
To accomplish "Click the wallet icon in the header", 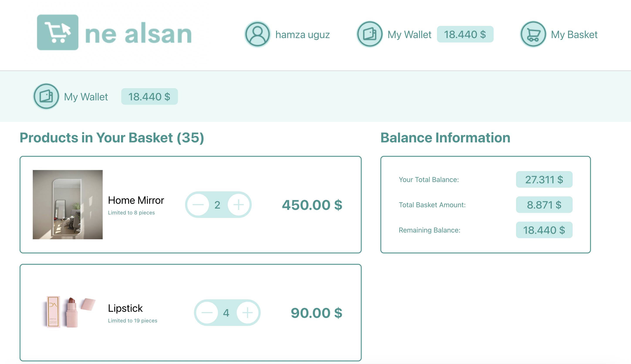I will tap(369, 34).
